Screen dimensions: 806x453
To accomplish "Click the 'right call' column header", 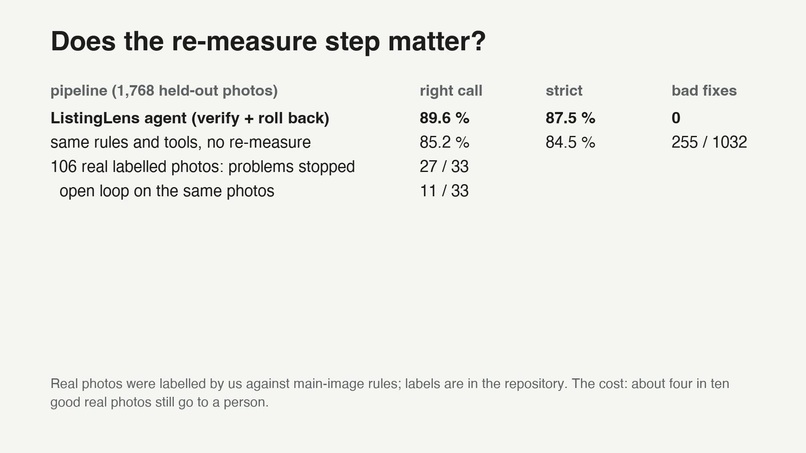I will click(451, 91).
